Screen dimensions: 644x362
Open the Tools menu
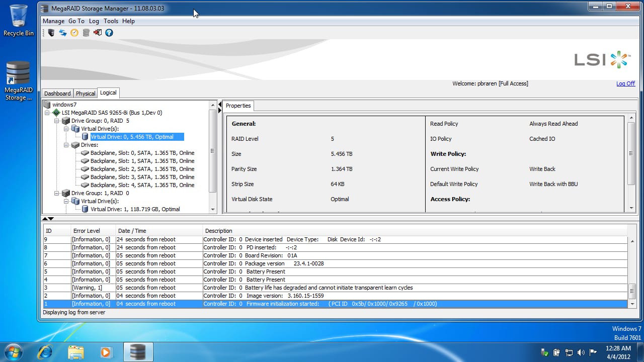111,21
